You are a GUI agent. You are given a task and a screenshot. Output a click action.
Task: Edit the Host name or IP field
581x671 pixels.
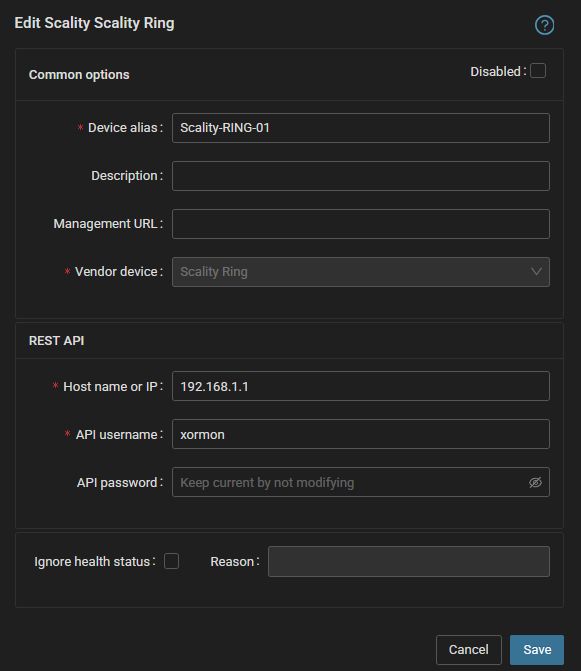pos(361,386)
